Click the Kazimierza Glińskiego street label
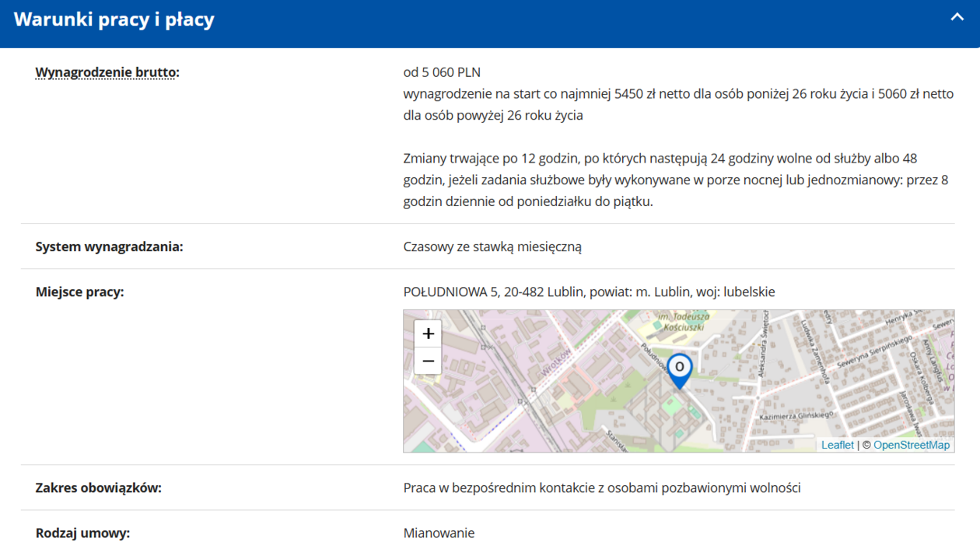The image size is (980, 552). point(796,417)
